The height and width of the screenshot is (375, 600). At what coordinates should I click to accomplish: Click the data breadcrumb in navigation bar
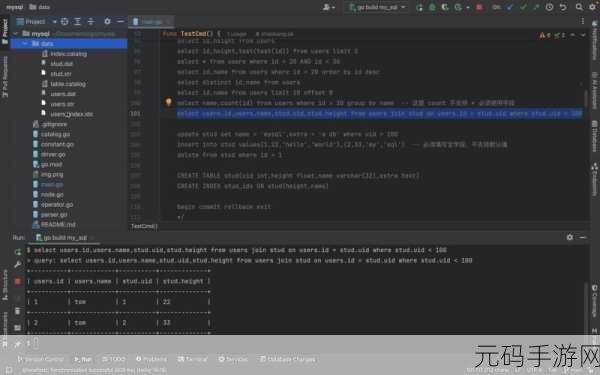[40, 7]
